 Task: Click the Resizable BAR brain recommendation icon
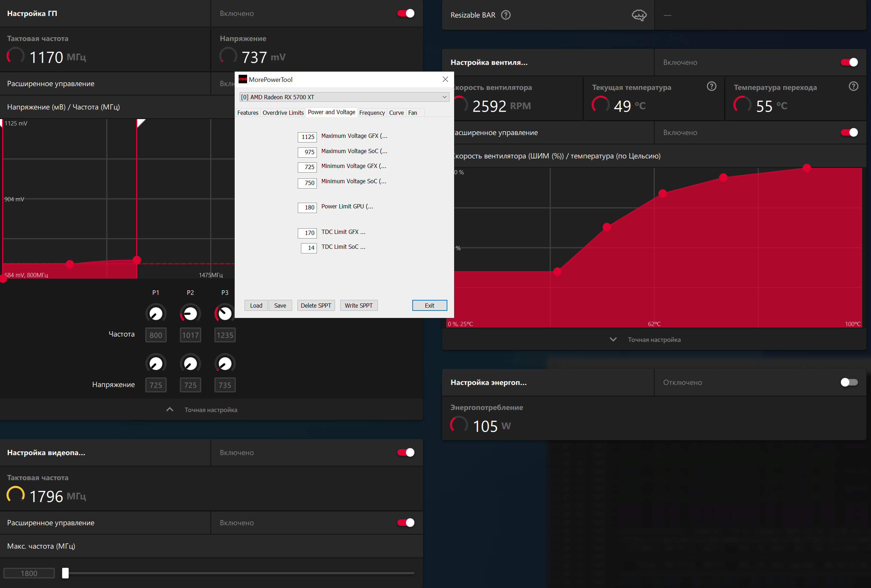coord(639,15)
